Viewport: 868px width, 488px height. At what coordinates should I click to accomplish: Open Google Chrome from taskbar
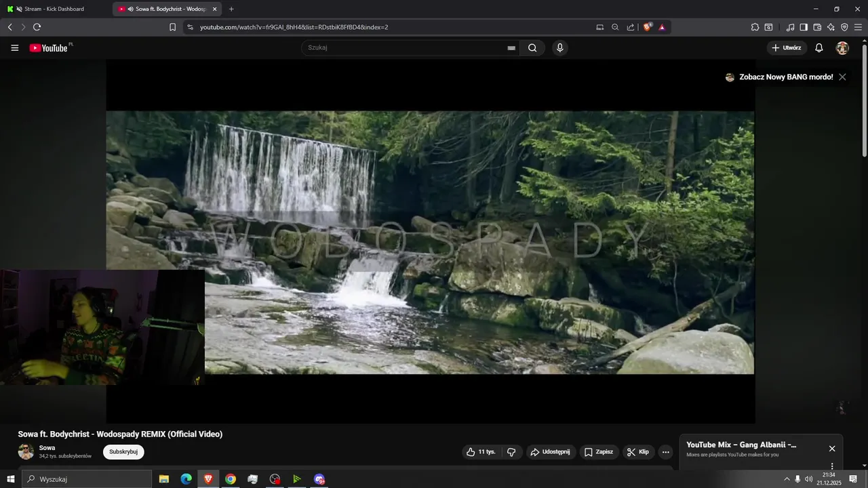point(231,479)
